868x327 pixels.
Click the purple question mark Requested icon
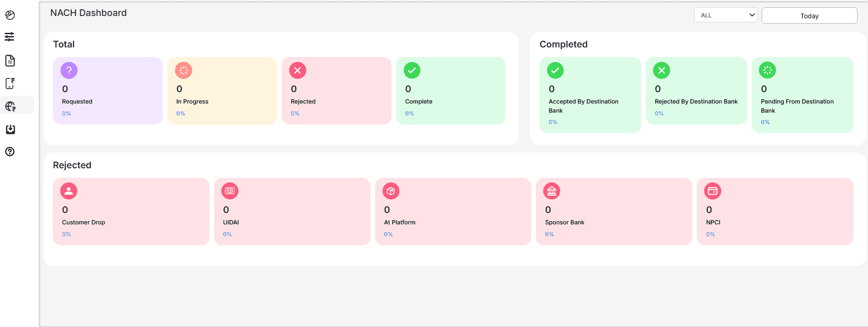(69, 70)
